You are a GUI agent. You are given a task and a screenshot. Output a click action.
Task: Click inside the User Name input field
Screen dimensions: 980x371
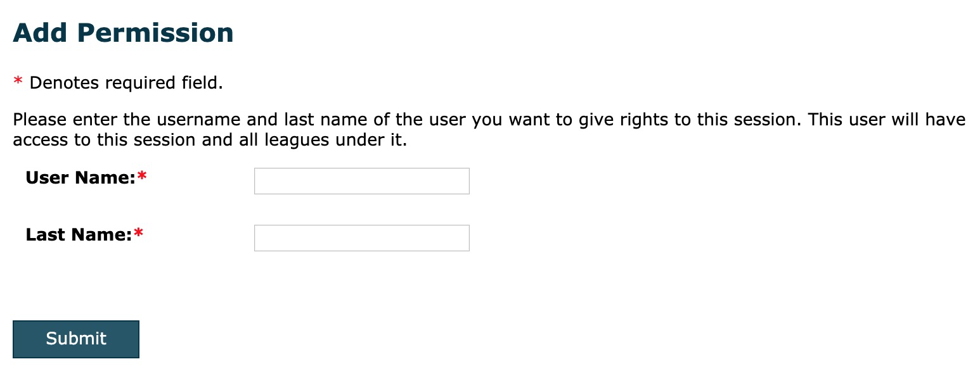click(361, 180)
